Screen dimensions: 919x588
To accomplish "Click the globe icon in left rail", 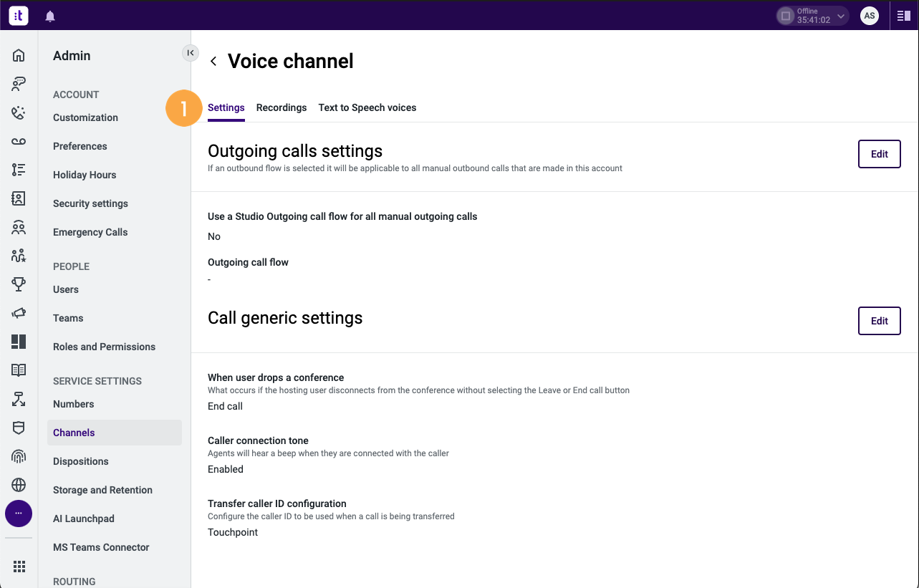I will click(x=19, y=485).
